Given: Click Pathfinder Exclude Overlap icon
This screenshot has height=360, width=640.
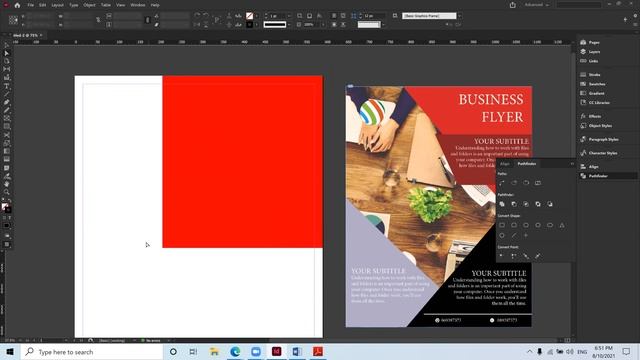Looking at the screenshot, I should pos(538,204).
